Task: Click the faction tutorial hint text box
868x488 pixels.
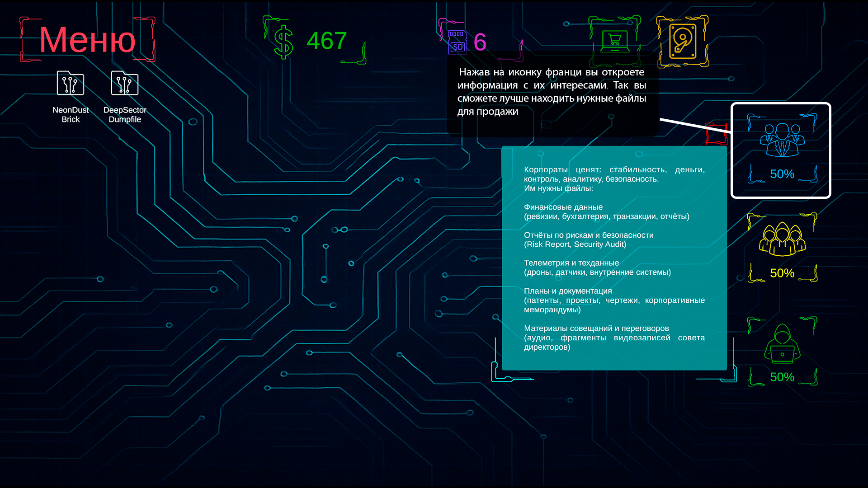Action: click(x=552, y=92)
